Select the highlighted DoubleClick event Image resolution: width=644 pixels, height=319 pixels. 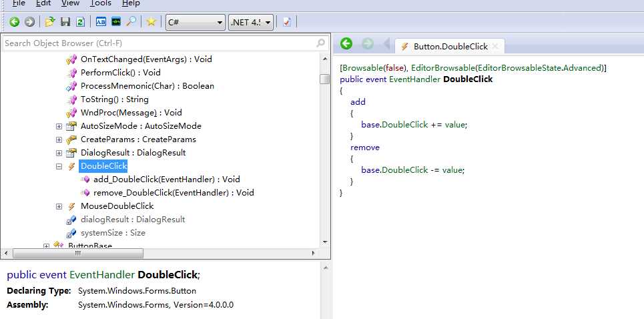click(x=104, y=166)
